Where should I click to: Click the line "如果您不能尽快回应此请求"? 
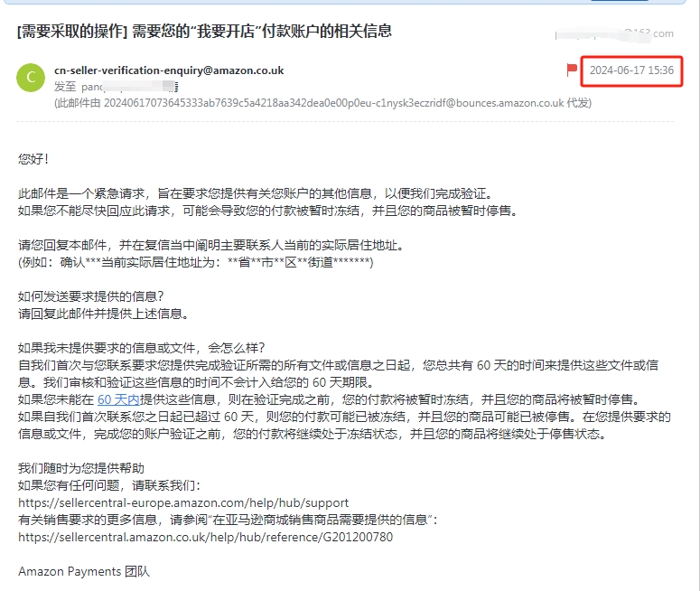coord(268,211)
